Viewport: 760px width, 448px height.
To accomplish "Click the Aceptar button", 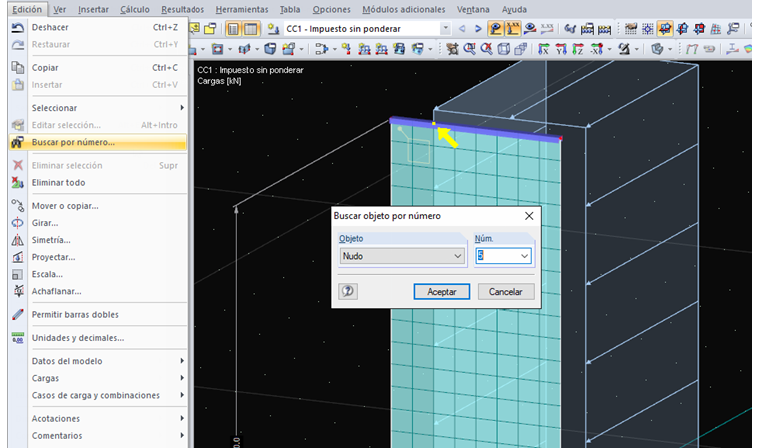I will (442, 291).
